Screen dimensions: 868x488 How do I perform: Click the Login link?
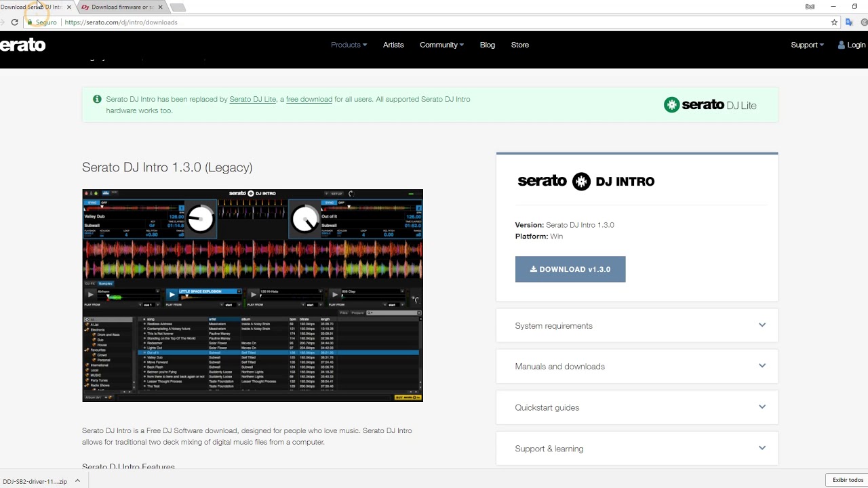(x=852, y=45)
